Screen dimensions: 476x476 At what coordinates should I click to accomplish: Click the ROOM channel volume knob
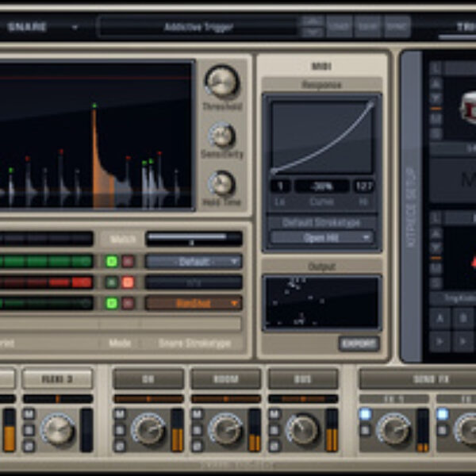pyautogui.click(x=225, y=429)
